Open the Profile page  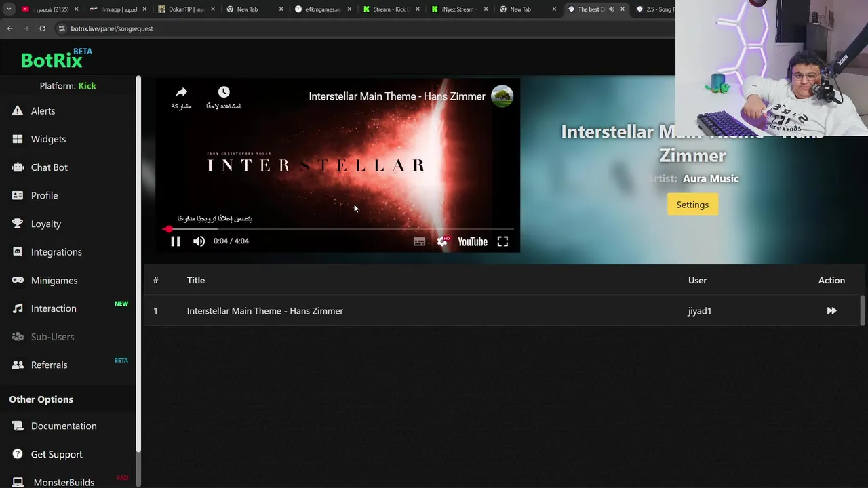(x=44, y=195)
